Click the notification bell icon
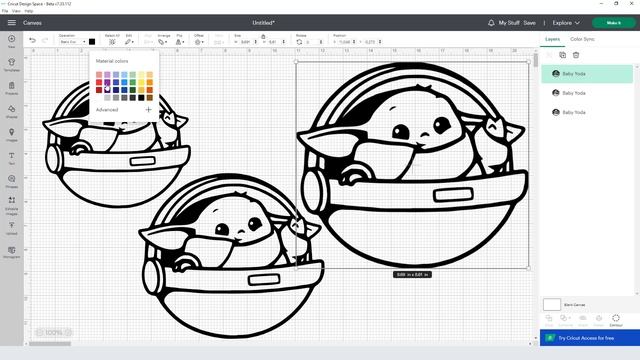 (x=491, y=23)
